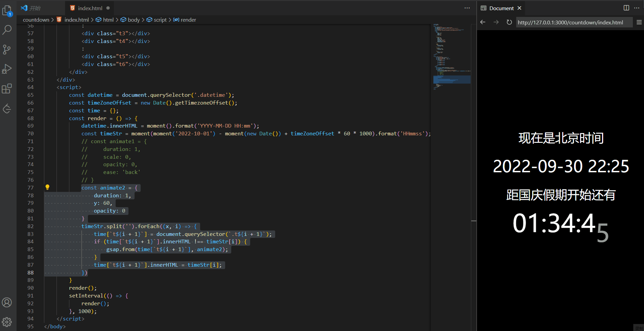Viewport: 644px width, 331px height.
Task: Click the Accounts icon at bottom
Action: pyautogui.click(x=7, y=302)
